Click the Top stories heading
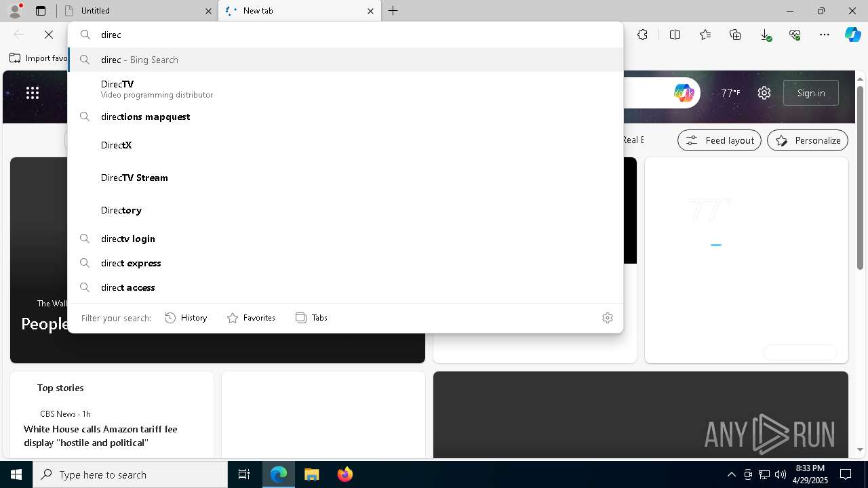The width and height of the screenshot is (868, 488). (x=60, y=388)
